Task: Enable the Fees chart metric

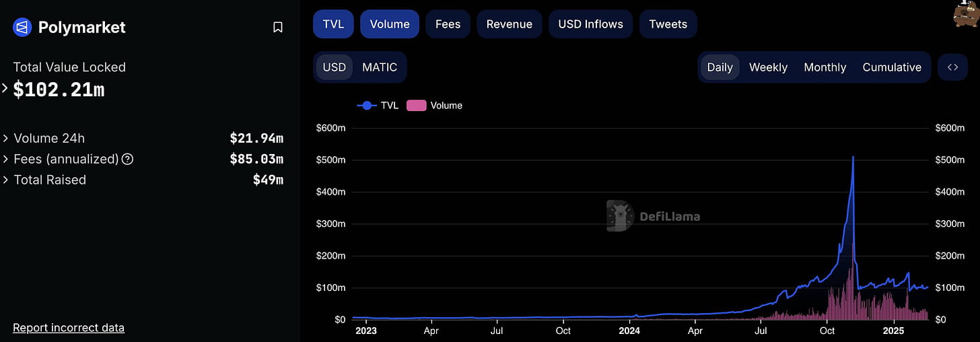Action: point(448,24)
